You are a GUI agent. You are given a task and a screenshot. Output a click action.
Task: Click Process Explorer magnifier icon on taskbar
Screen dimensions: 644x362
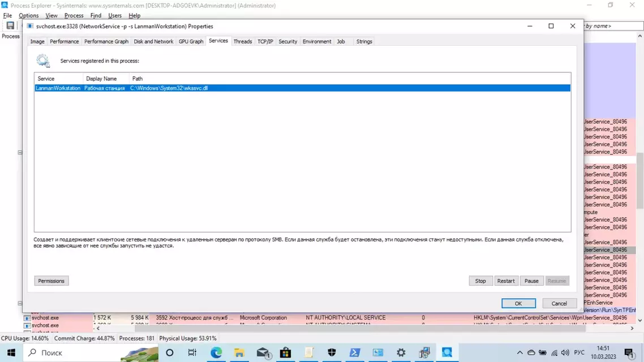pos(447,352)
